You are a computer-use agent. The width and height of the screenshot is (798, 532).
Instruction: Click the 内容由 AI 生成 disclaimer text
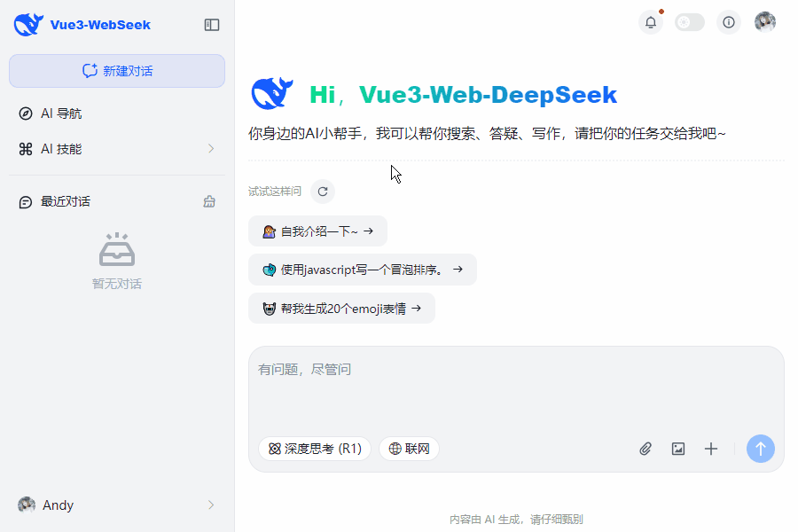coord(516,520)
